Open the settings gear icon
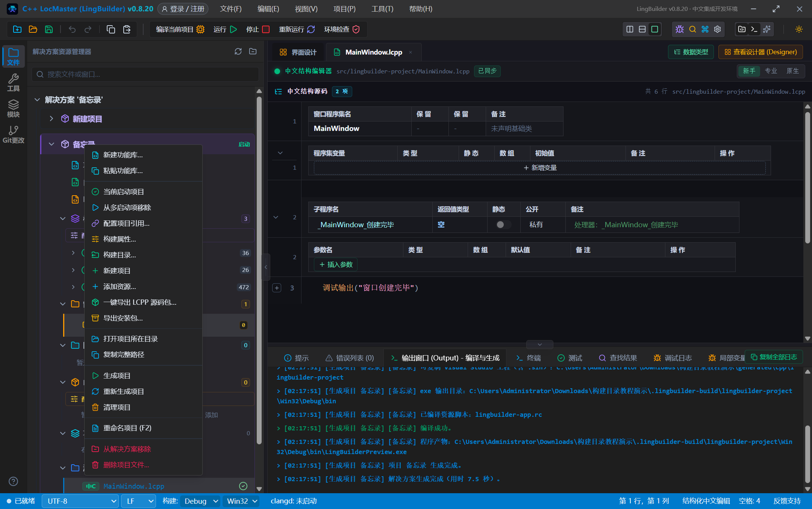812x509 pixels. pos(718,29)
